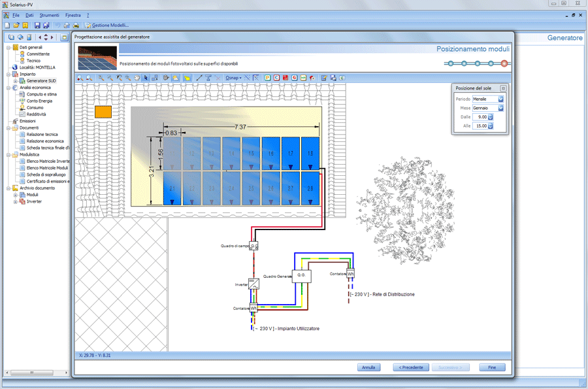Open the Osnap dropdown

tap(233, 78)
